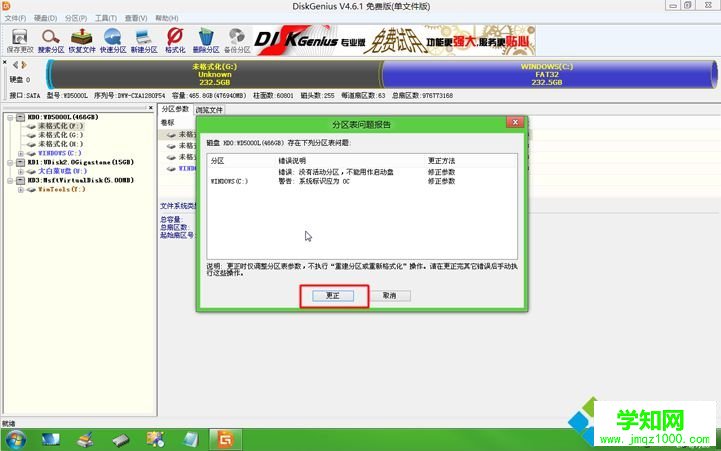Open the 查看(V) menu
This screenshot has height=451, width=721.
click(x=136, y=18)
